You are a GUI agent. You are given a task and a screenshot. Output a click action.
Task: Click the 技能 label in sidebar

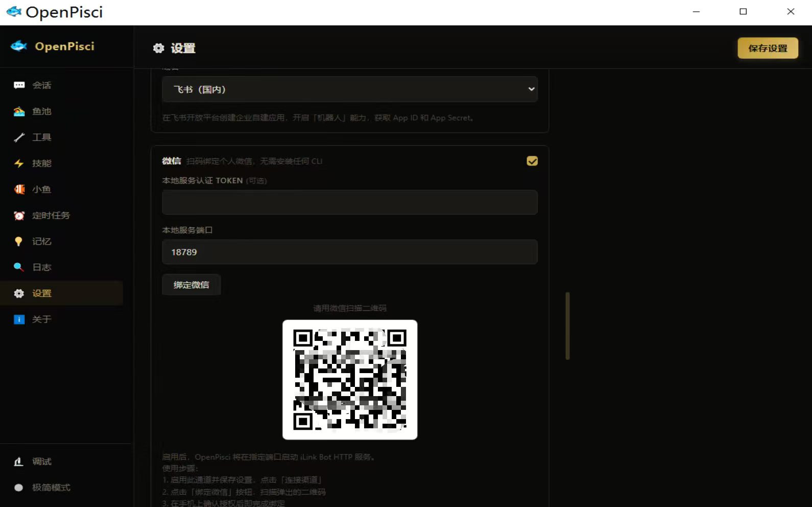[42, 164]
